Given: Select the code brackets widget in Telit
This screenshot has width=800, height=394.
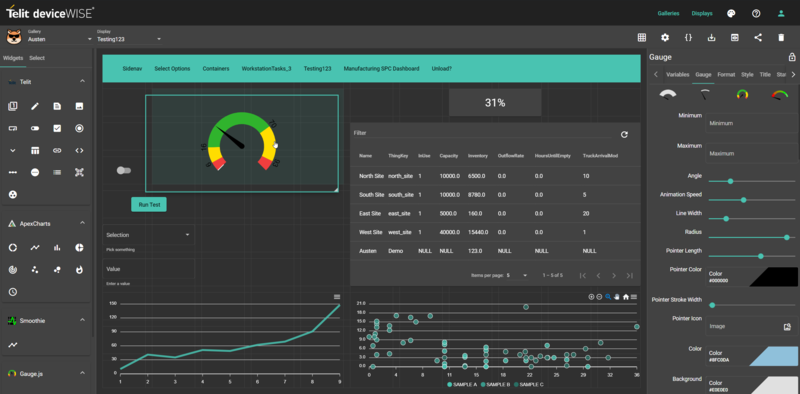Looking at the screenshot, I should [x=79, y=151].
